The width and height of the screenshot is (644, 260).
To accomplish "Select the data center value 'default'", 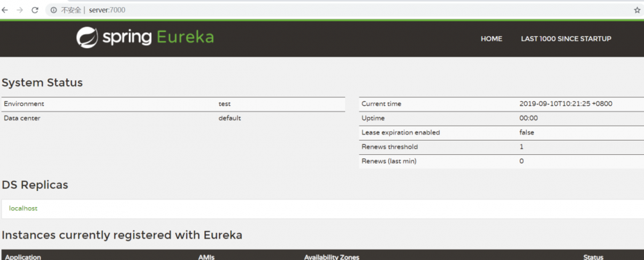I will pos(230,119).
